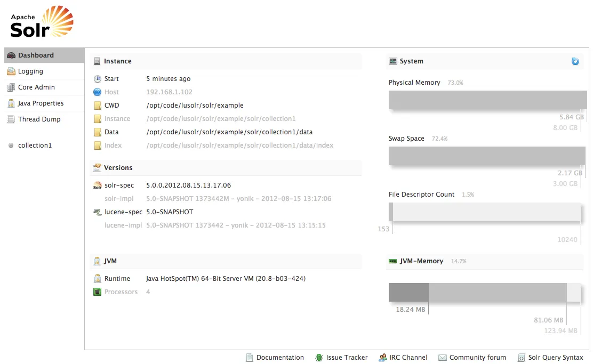Click the Physical Memory 73.0% label
The height and width of the screenshot is (364, 593).
pos(455,83)
